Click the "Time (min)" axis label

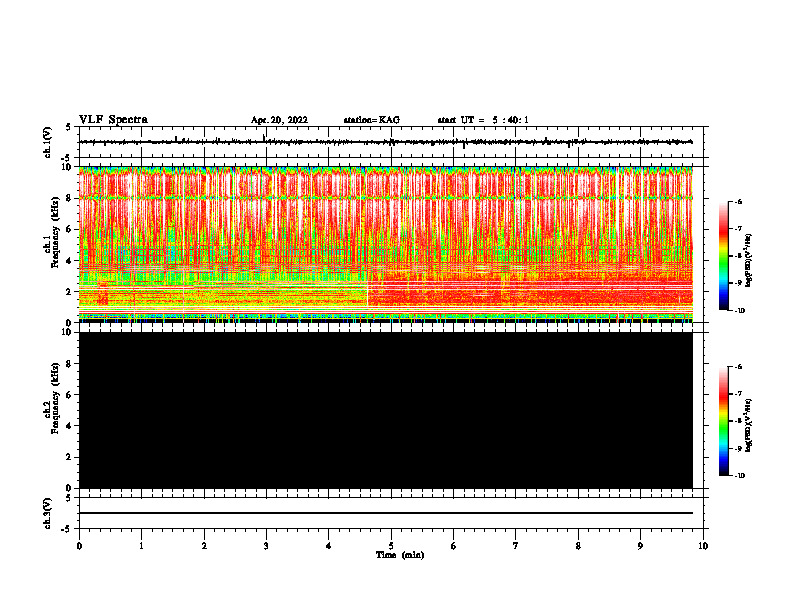click(x=400, y=555)
